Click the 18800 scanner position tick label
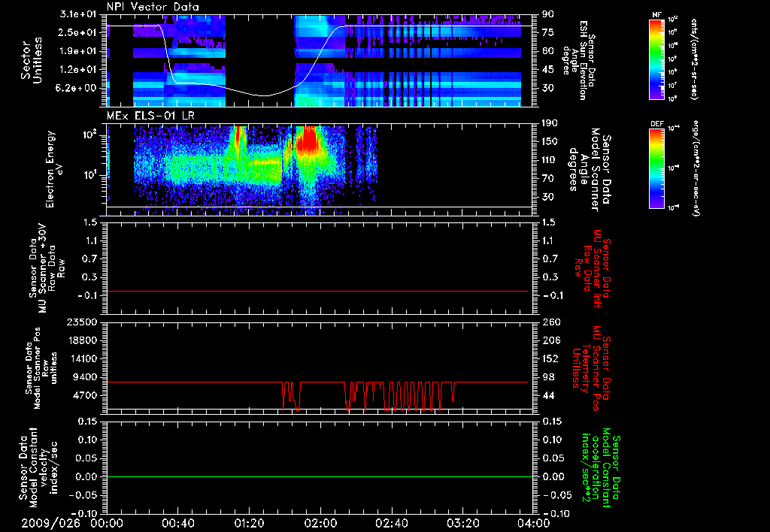 pyautogui.click(x=83, y=340)
